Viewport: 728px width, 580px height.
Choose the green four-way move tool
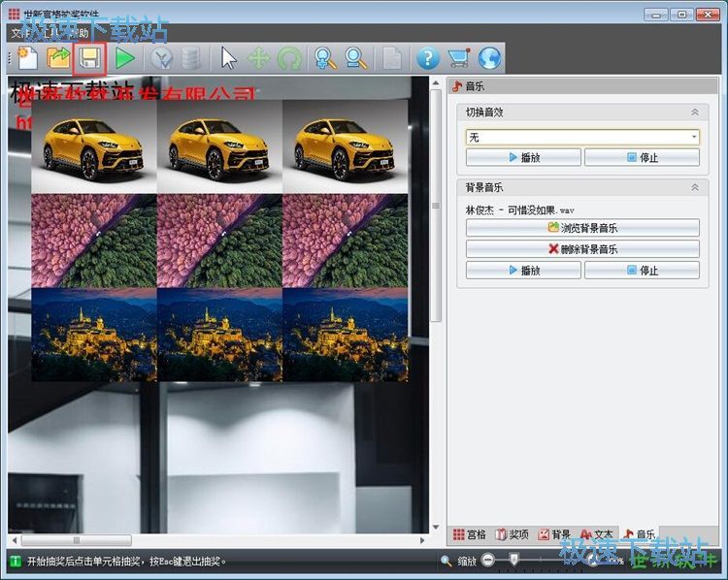259,59
